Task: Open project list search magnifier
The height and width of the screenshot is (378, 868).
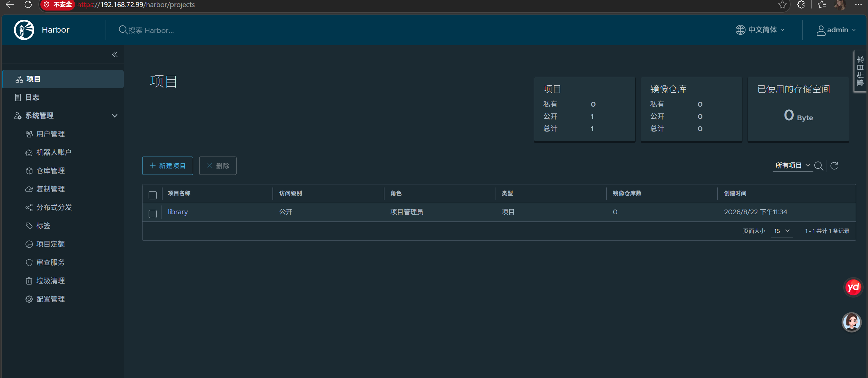Action: tap(818, 166)
